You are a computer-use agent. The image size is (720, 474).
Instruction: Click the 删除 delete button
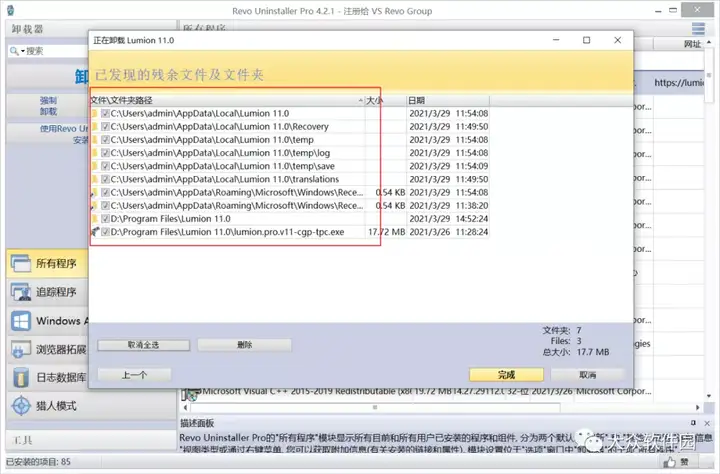pyautogui.click(x=244, y=345)
